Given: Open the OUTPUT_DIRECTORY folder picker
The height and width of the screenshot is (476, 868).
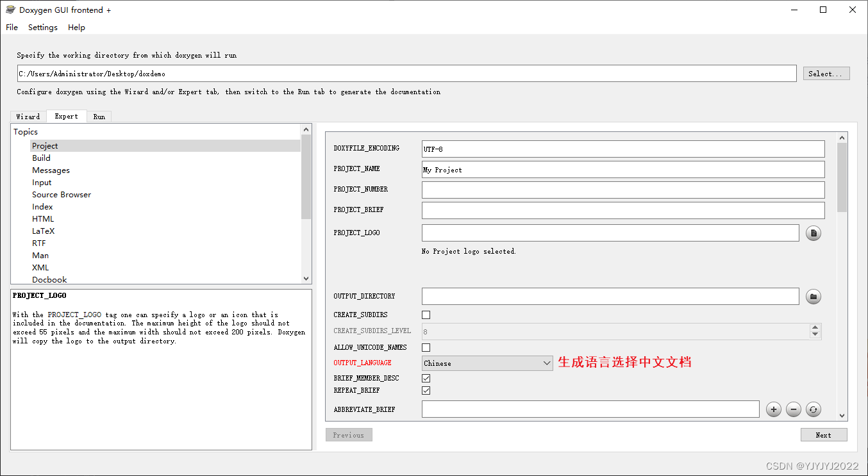Looking at the screenshot, I should [813, 296].
